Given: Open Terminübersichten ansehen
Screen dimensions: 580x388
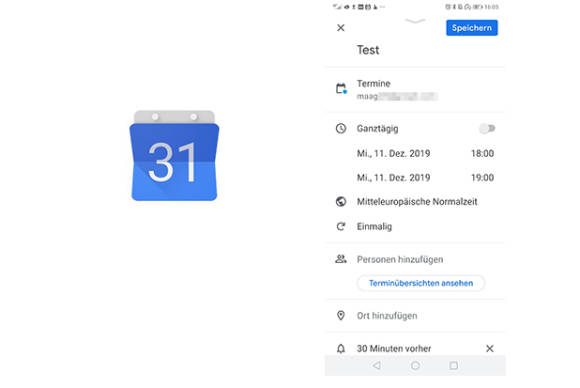Looking at the screenshot, I should click(x=421, y=283).
